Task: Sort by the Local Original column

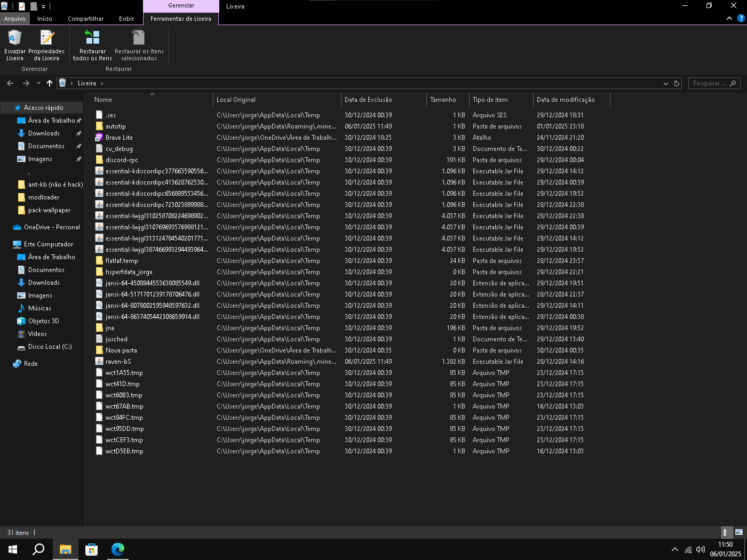Action: coord(277,100)
